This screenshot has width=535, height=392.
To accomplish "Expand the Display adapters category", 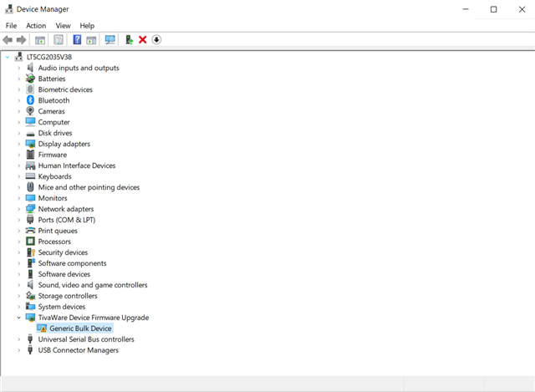I will [x=19, y=144].
